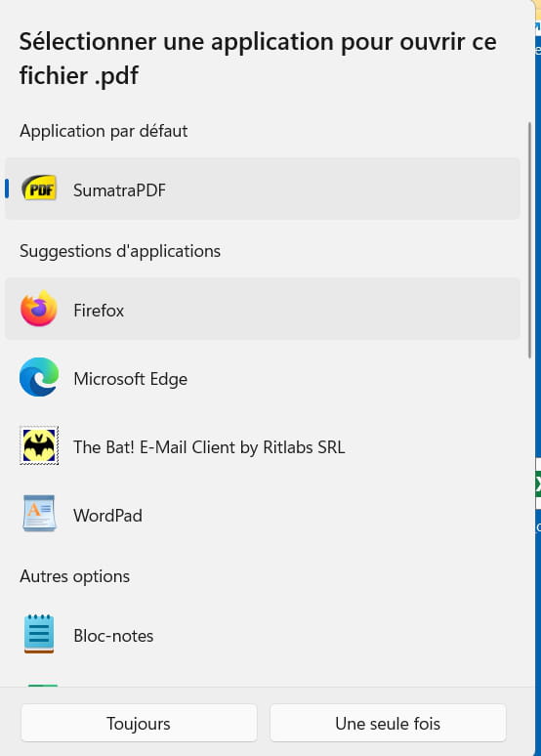
Task: Click the Application par défaut section header
Action: [104, 131]
